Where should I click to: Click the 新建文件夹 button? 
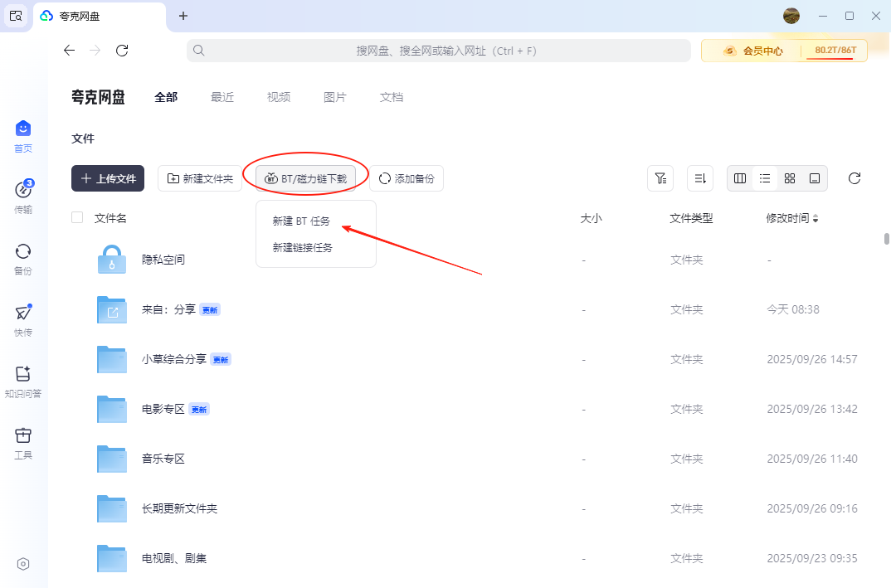tap(200, 178)
